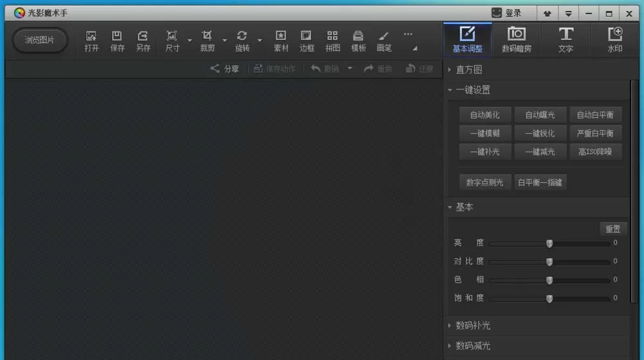644x360 pixels.
Task: Switch to the 基本调整 tab
Action: click(468, 40)
